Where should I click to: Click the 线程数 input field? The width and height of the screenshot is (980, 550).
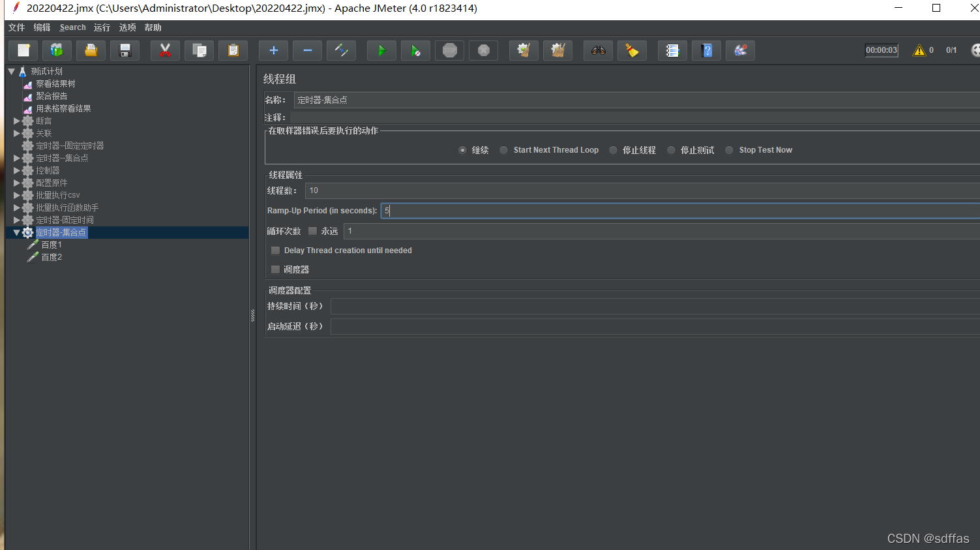[642, 191]
